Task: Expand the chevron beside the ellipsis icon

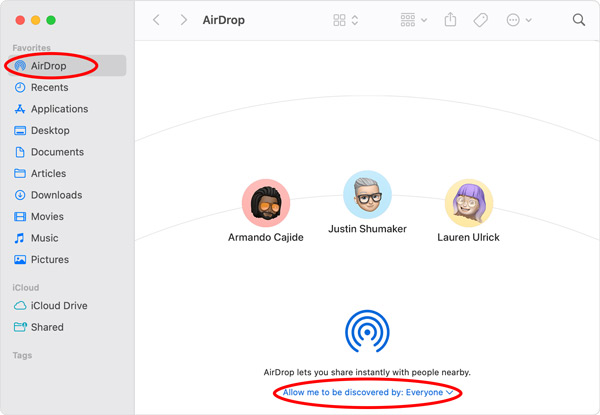Action: click(528, 20)
